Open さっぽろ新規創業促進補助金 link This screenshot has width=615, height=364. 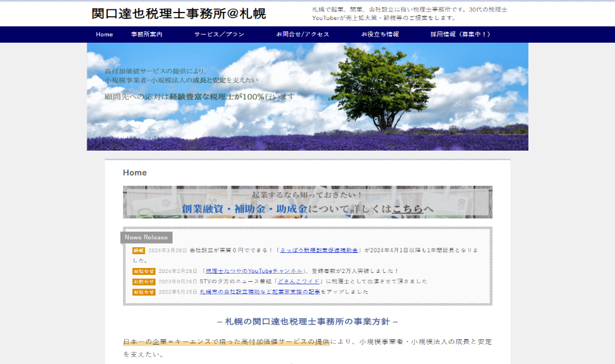pos(319,250)
